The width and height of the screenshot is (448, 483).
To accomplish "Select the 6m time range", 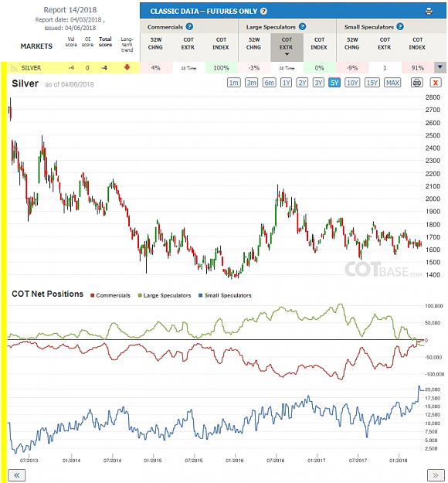I will [x=269, y=83].
